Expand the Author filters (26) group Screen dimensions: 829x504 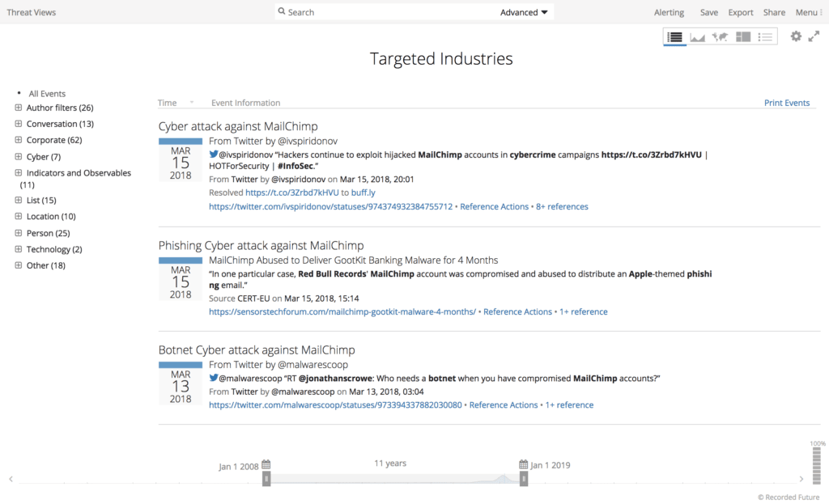tap(18, 108)
